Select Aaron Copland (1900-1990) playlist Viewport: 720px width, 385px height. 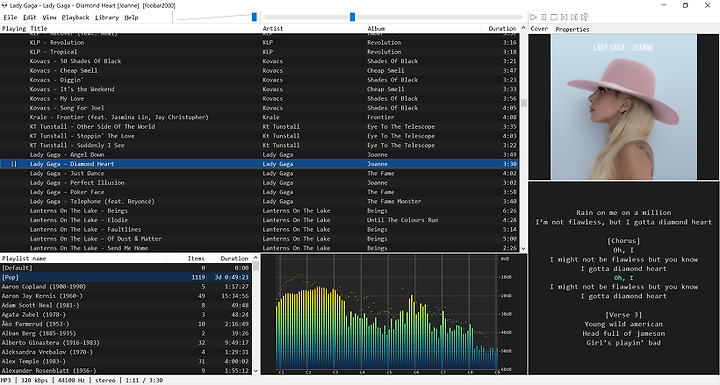click(x=126, y=287)
